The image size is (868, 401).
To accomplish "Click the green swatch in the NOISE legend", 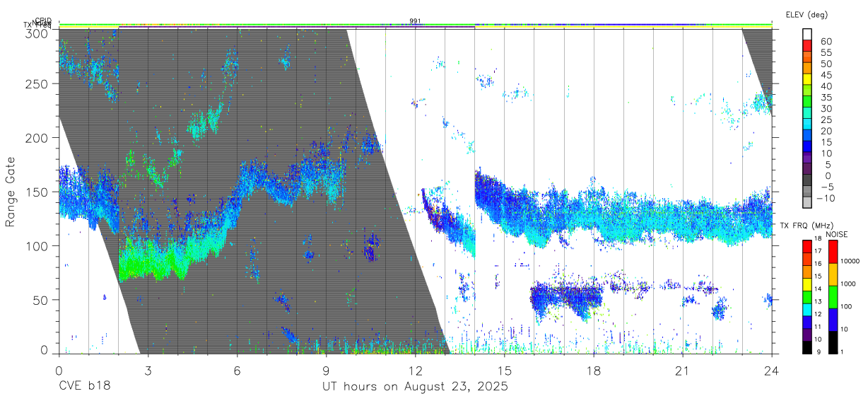I will [833, 297].
